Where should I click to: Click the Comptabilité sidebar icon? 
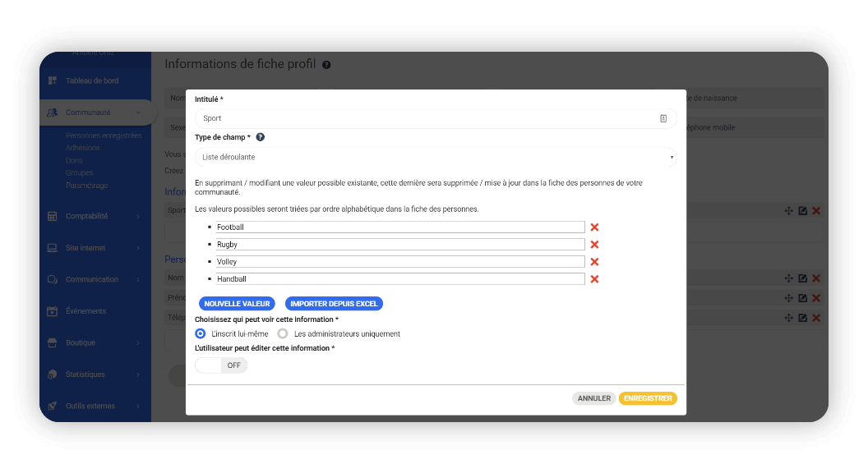[x=53, y=216]
